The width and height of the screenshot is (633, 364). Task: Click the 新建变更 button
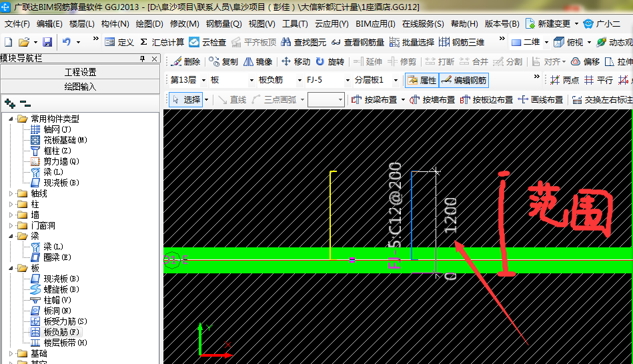click(548, 24)
